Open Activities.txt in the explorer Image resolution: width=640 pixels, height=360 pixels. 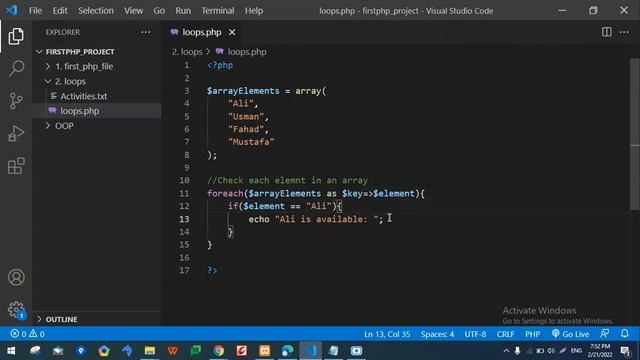[83, 96]
